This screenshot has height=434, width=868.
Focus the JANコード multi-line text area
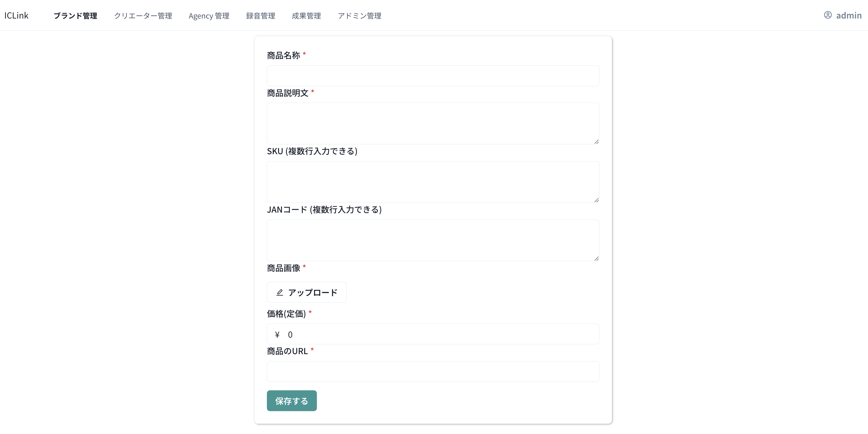[x=433, y=240]
